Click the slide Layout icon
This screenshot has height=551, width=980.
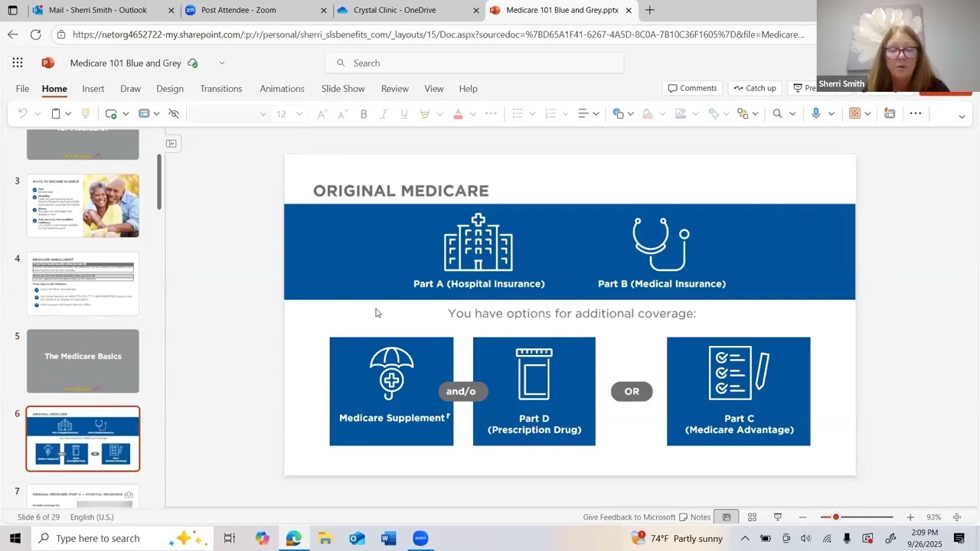point(144,113)
